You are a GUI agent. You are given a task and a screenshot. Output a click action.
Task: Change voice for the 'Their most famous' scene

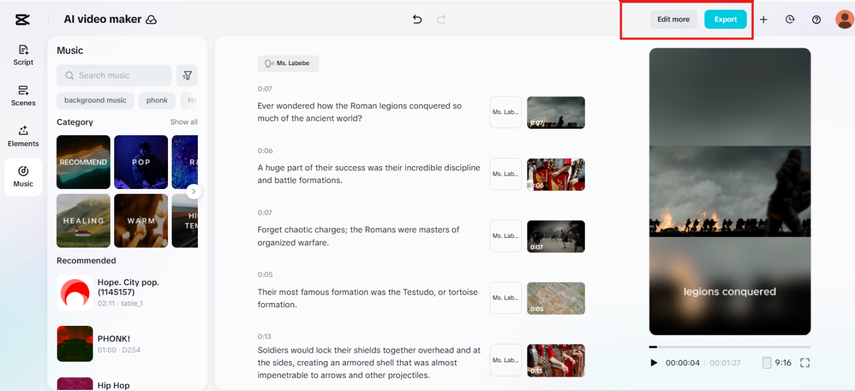[505, 298]
